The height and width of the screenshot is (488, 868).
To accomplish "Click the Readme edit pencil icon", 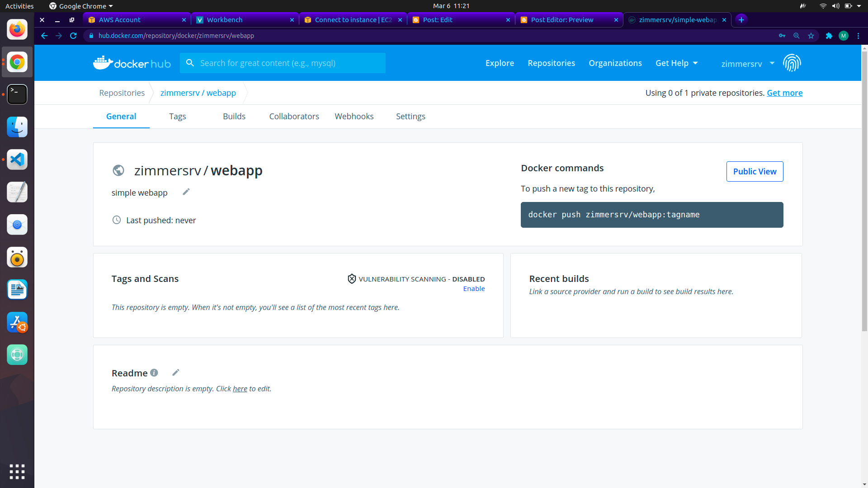I will point(175,372).
